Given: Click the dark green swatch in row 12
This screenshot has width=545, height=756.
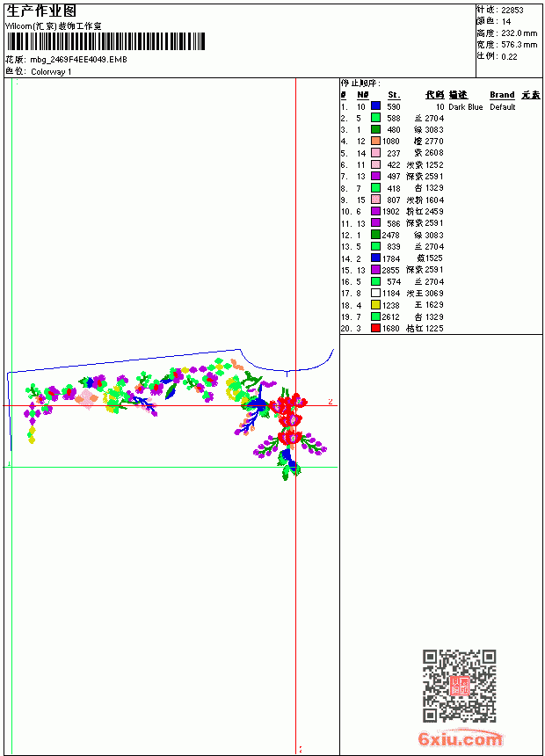Looking at the screenshot, I should [x=375, y=235].
